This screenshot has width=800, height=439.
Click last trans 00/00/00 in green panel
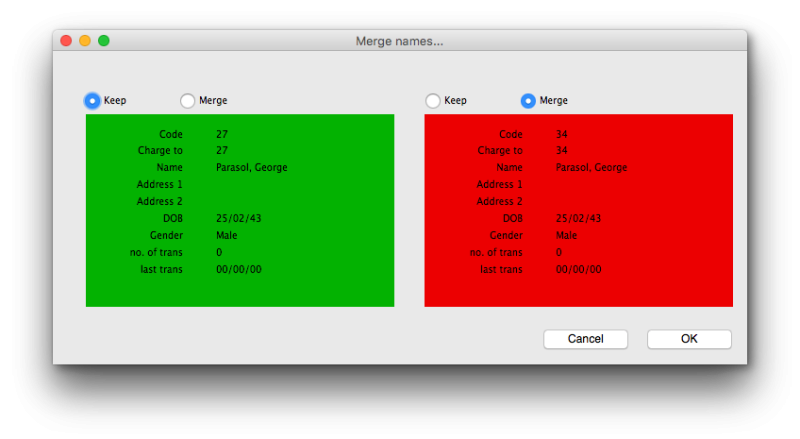pos(235,270)
